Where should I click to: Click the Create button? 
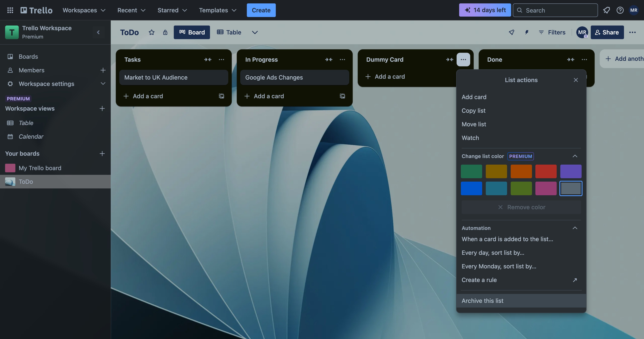tap(261, 10)
